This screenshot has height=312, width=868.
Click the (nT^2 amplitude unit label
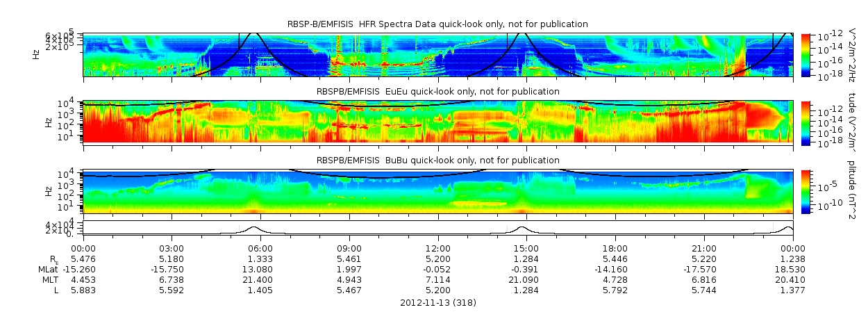coord(853,191)
